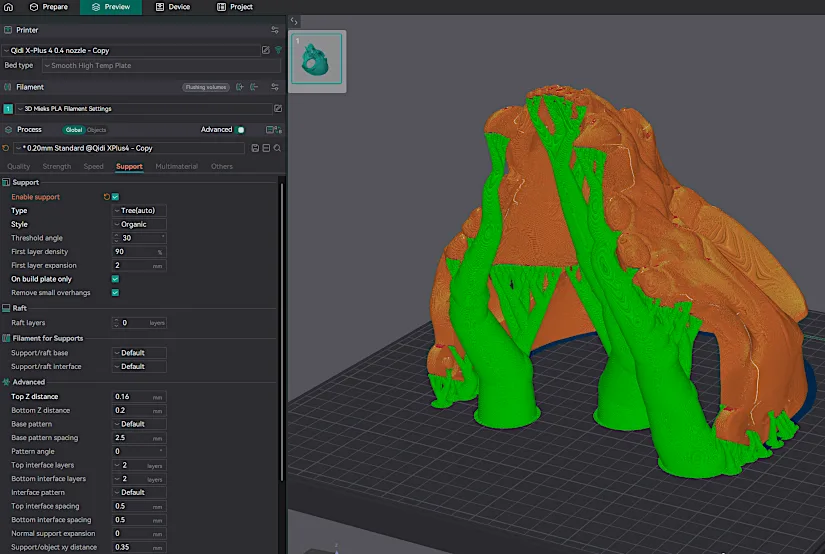Open Others settings tab

(222, 166)
